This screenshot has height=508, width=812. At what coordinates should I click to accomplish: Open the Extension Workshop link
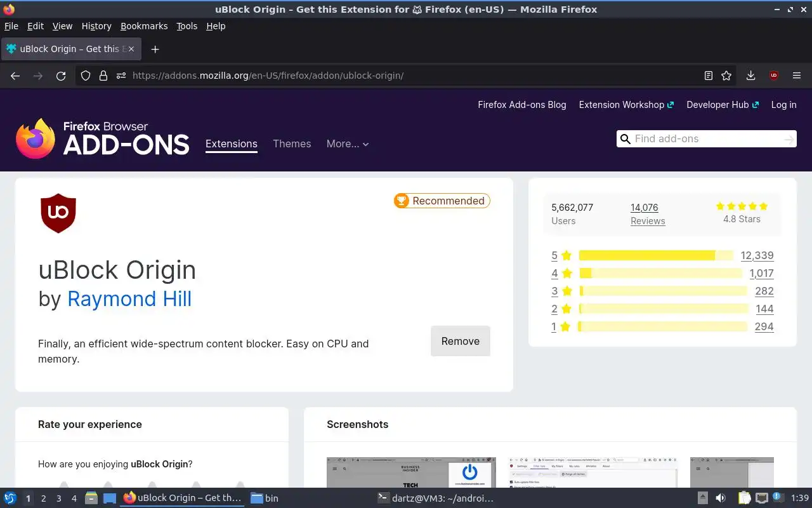(626, 105)
